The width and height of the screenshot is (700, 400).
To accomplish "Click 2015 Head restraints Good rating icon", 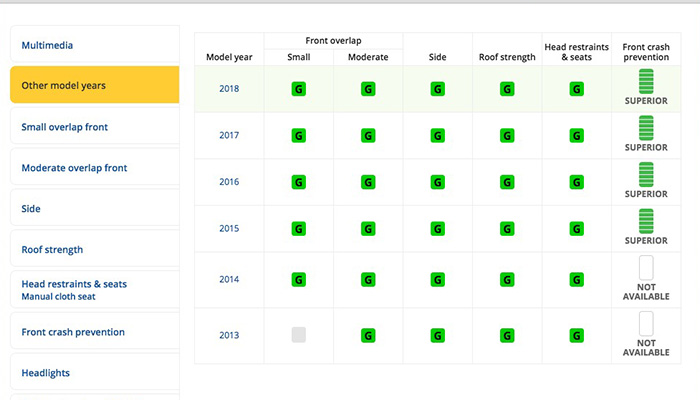I will pos(577,229).
